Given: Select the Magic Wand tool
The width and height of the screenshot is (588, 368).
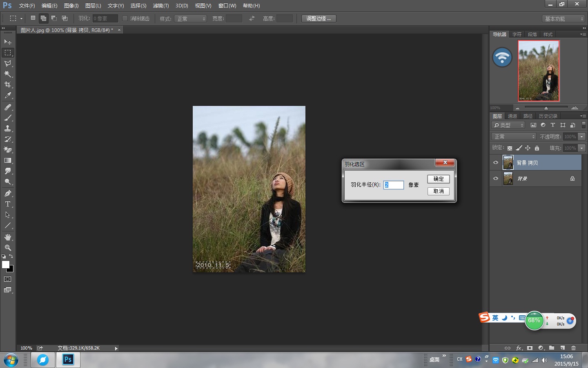Looking at the screenshot, I should click(8, 74).
